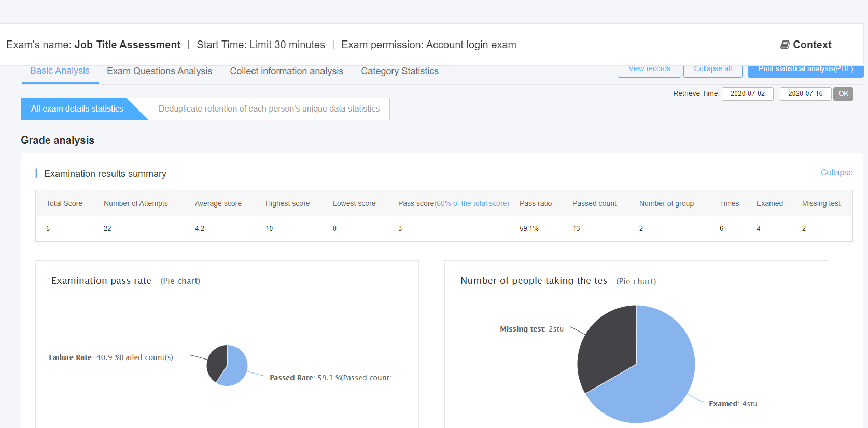Click the Number of people taking test title

tap(534, 281)
